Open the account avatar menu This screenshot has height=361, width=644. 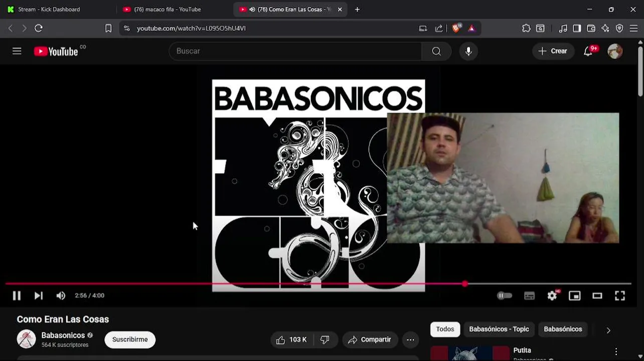click(x=615, y=51)
